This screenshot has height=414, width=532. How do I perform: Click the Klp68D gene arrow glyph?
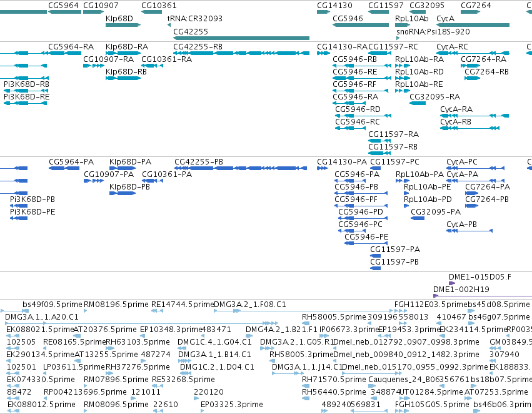(123, 25)
